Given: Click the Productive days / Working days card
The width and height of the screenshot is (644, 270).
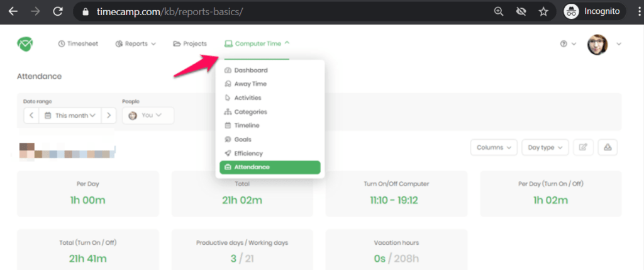Looking at the screenshot, I should pyautogui.click(x=242, y=249).
